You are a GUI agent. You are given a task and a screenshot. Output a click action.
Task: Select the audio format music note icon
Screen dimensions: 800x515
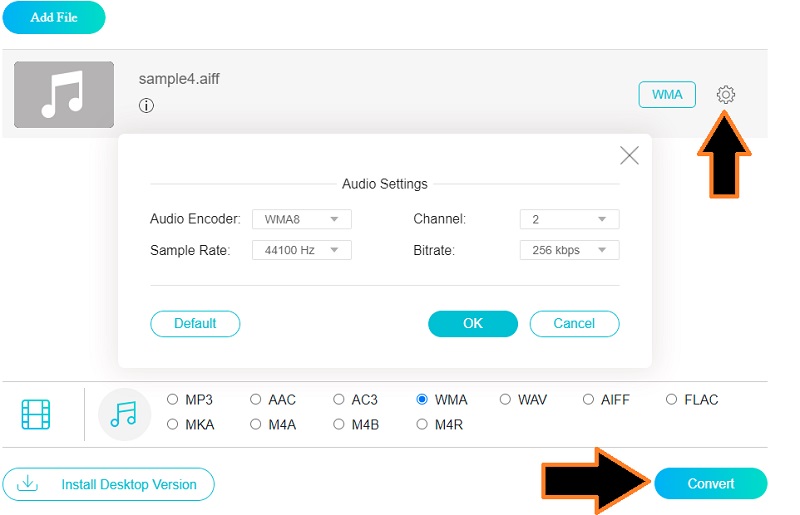coord(124,414)
